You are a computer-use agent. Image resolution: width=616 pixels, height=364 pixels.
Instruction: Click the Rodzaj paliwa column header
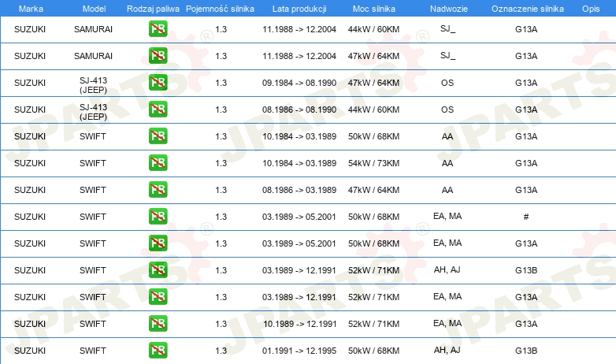pyautogui.click(x=153, y=9)
